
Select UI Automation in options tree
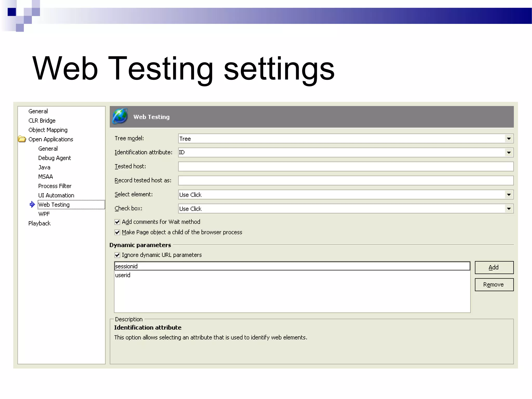[x=56, y=195]
